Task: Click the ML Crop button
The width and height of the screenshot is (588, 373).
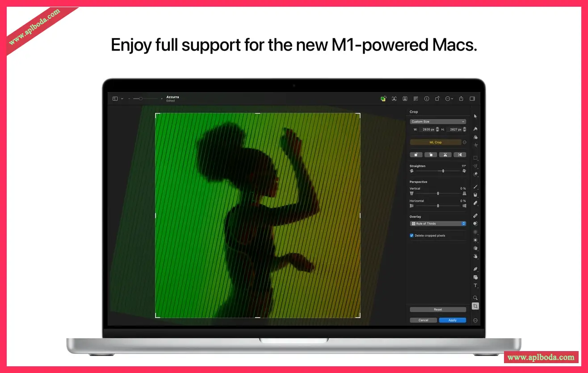Action: click(x=435, y=142)
